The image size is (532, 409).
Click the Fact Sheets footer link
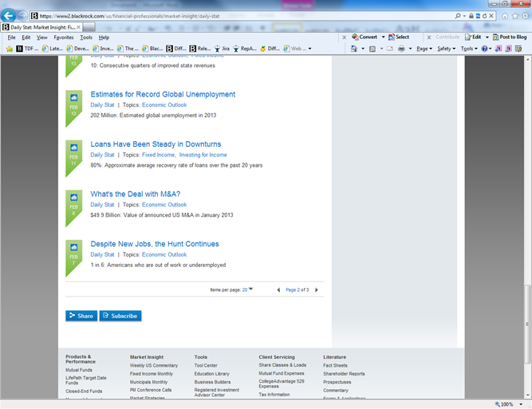(335, 366)
